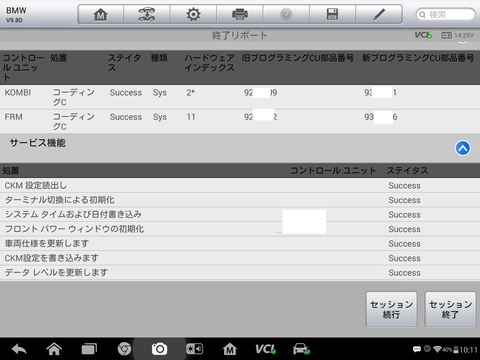Open the MaxiSys home toolbar icon
This screenshot has height=360, width=480.
(101, 14)
